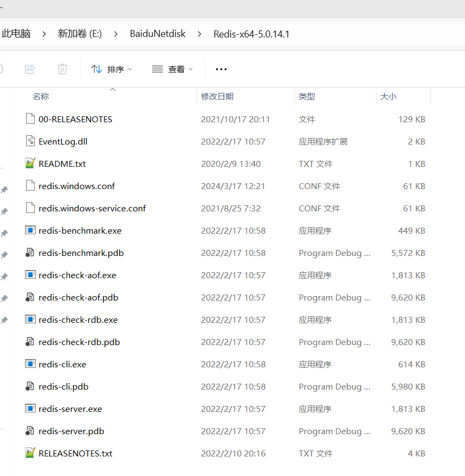Click the size value 129 KB
Image resolution: width=465 pixels, height=476 pixels.
pos(412,120)
